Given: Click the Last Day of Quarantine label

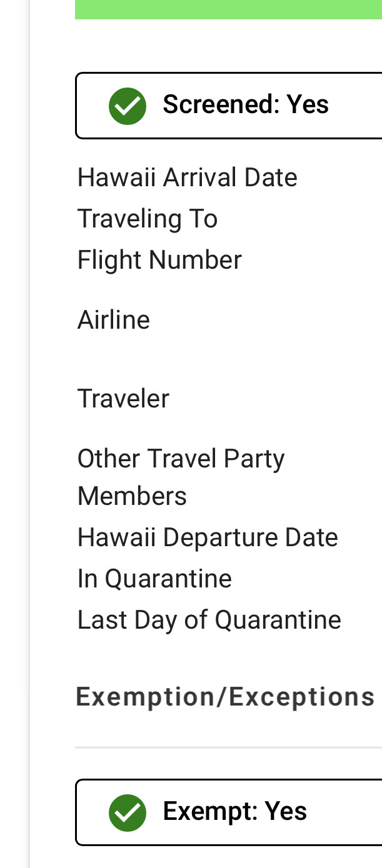Looking at the screenshot, I should pos(209,620).
